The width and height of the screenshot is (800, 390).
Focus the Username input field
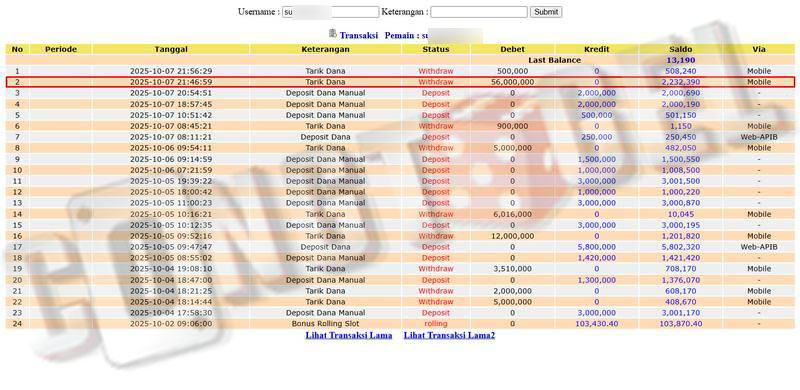pyautogui.click(x=331, y=12)
